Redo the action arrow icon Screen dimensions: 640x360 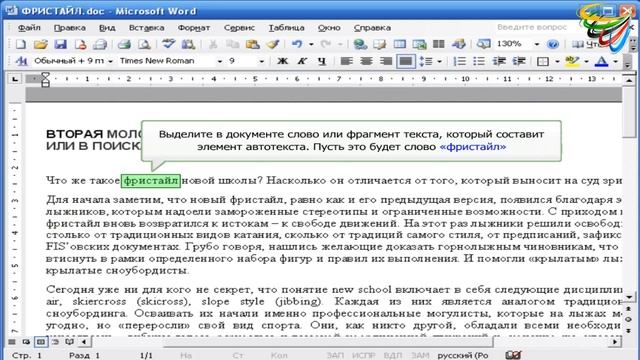tap(326, 44)
